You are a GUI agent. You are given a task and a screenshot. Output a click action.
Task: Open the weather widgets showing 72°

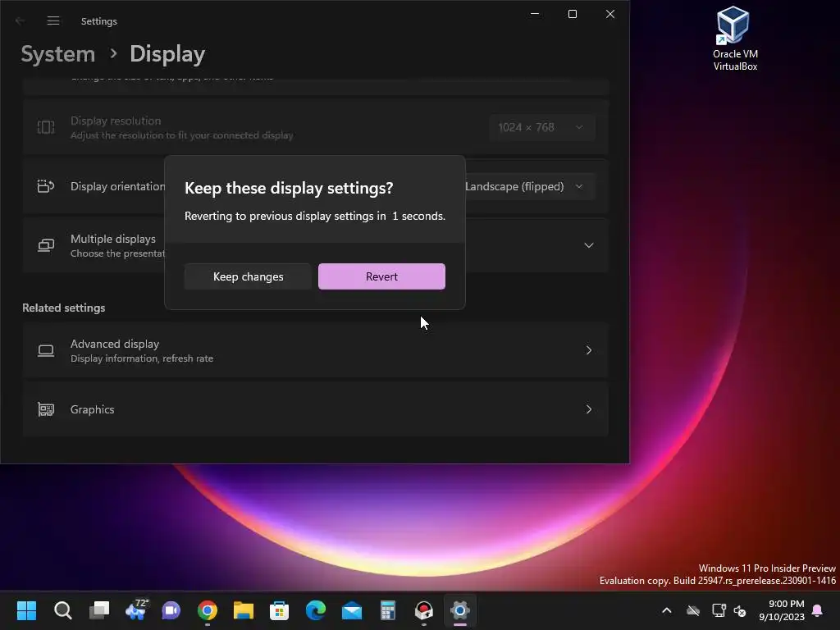(136, 610)
